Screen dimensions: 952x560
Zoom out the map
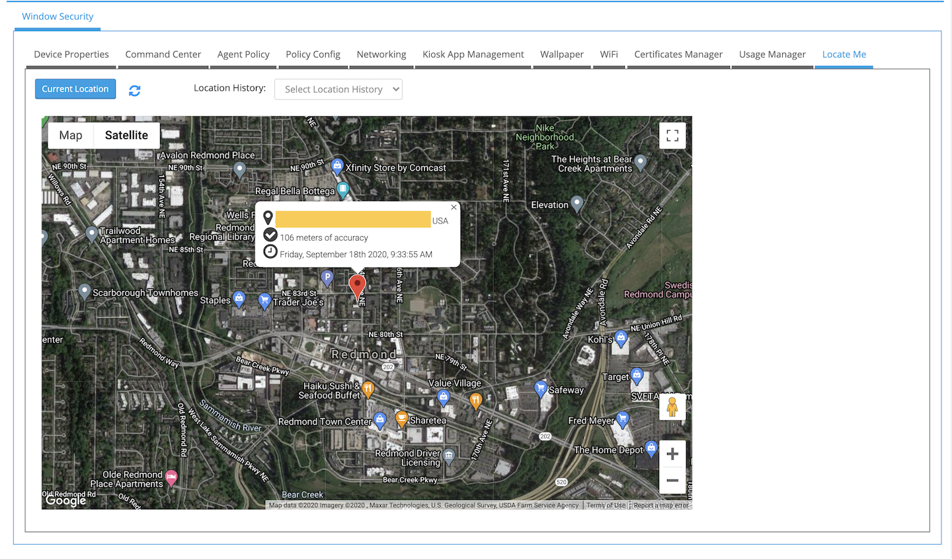672,481
